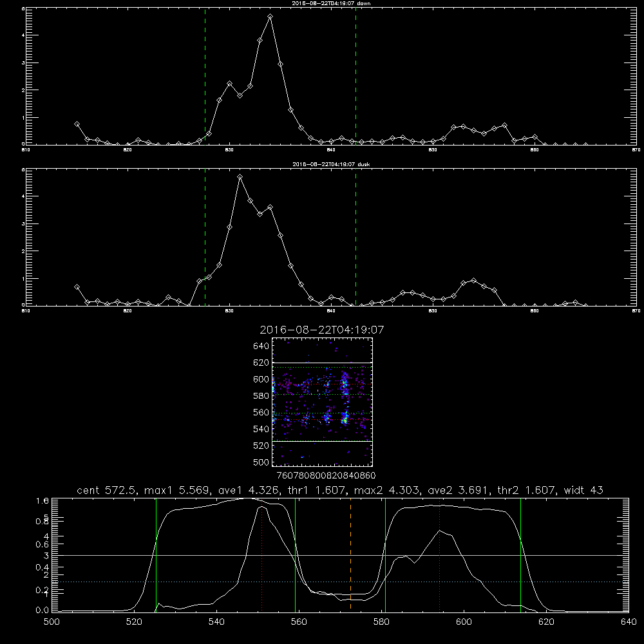The image size is (644, 644).
Task: Click the green vertical line near 614
Action: [520, 555]
